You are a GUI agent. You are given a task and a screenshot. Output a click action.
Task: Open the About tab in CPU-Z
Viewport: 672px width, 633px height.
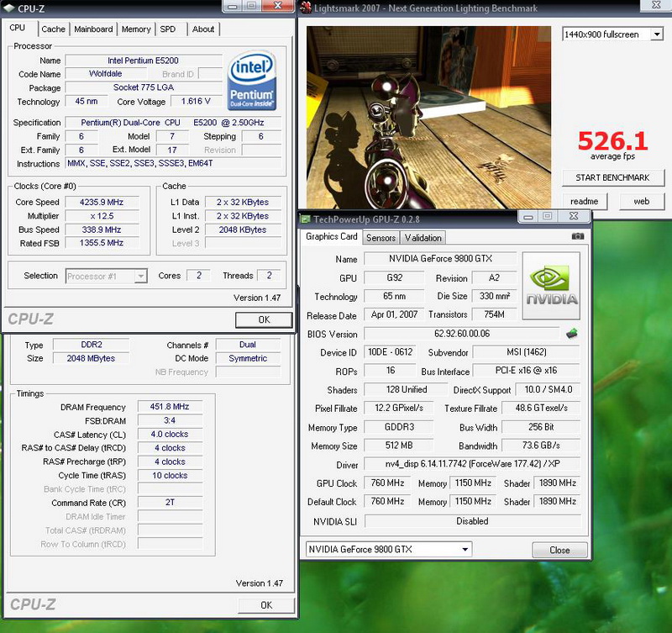[x=203, y=29]
